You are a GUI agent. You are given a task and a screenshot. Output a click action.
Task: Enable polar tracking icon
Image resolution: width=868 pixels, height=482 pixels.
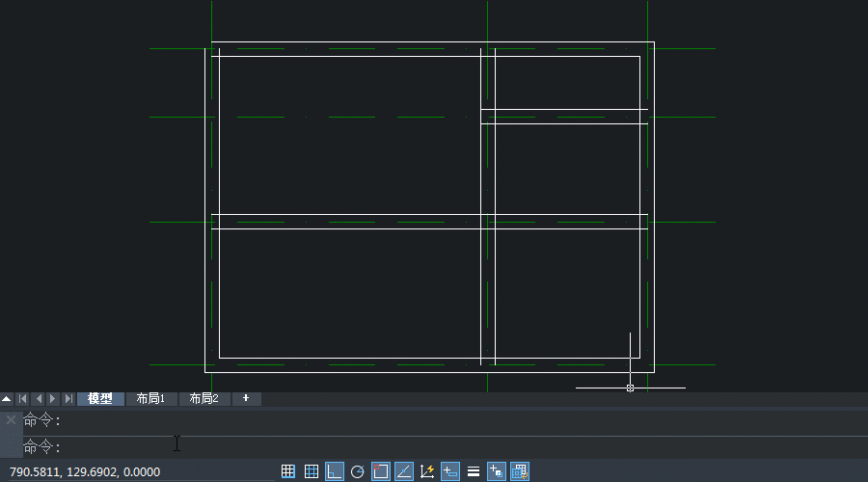click(358, 471)
